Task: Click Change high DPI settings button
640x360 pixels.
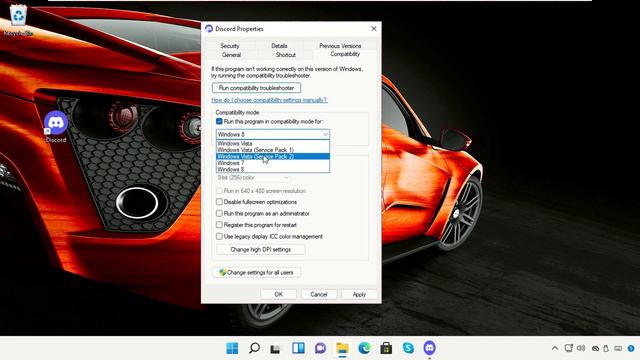Action: [x=260, y=249]
